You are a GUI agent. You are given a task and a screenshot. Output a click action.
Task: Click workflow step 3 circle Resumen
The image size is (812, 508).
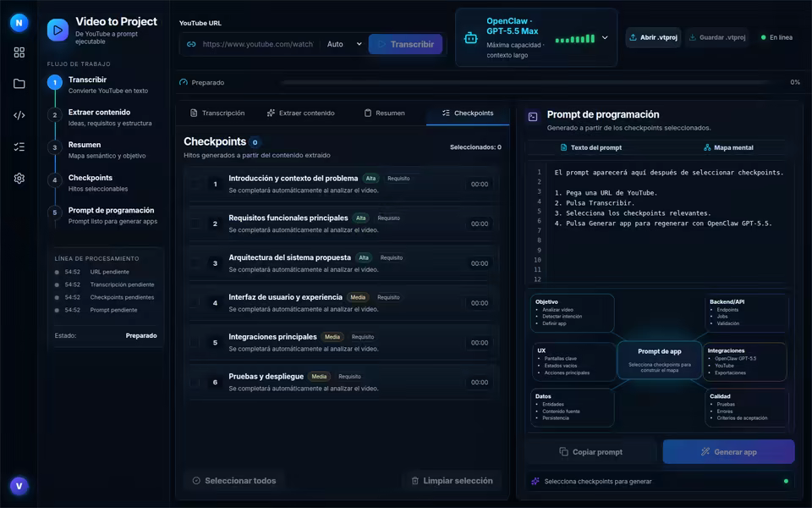(55, 147)
